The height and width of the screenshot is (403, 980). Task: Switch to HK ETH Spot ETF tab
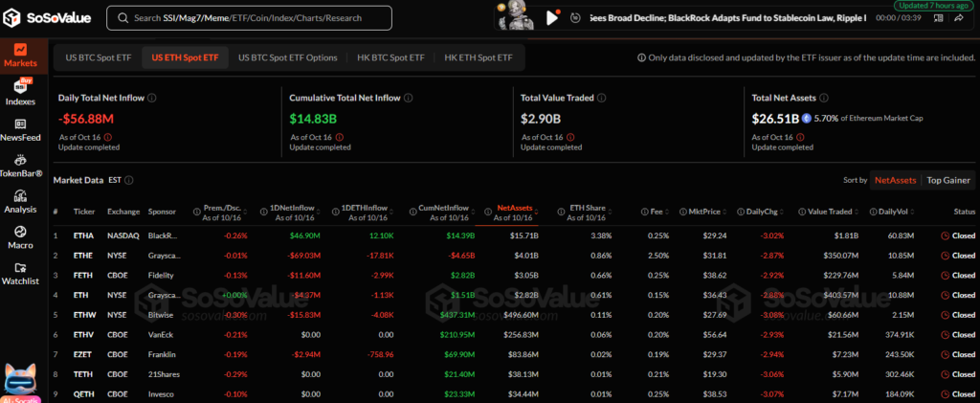[x=478, y=57]
